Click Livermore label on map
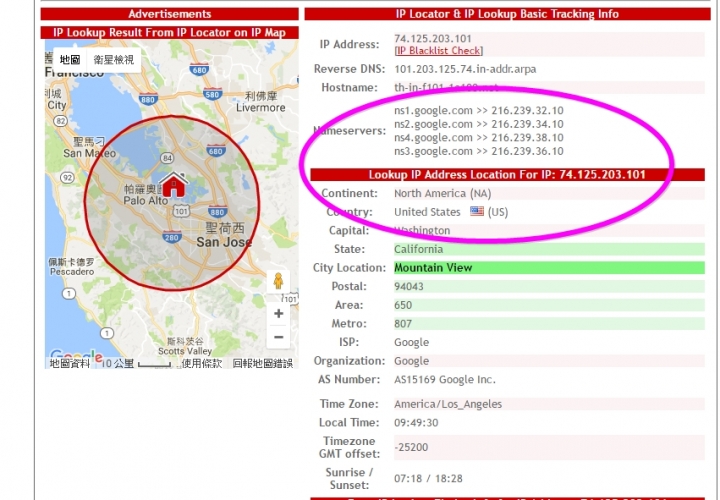This screenshot has height=500, width=720. (260, 107)
